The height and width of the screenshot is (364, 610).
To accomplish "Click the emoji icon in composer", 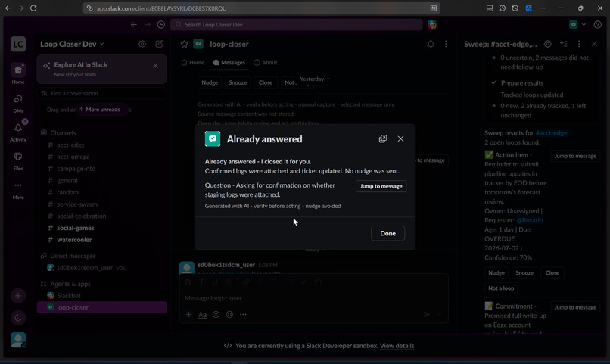I will (x=216, y=314).
